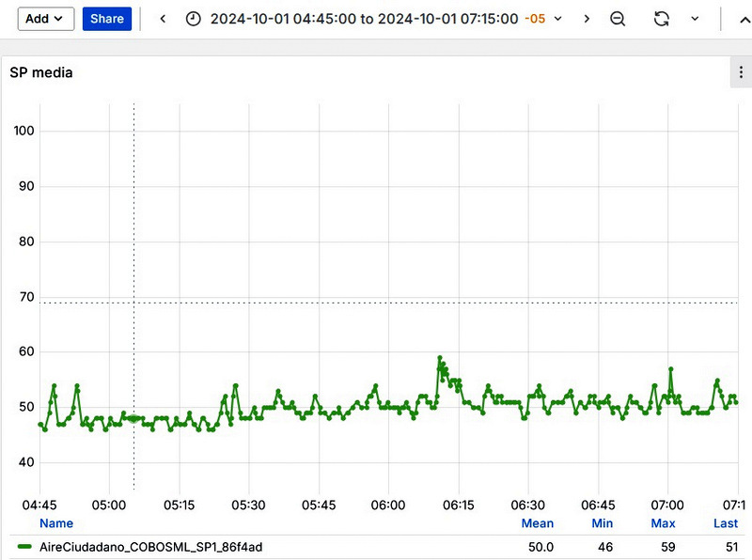
Task: Refresh the dashboard
Action: 662,19
